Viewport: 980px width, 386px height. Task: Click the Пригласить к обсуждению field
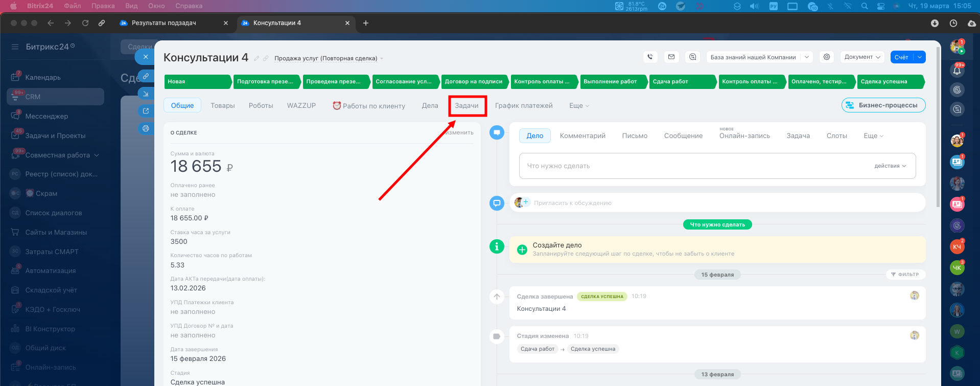coord(717,203)
